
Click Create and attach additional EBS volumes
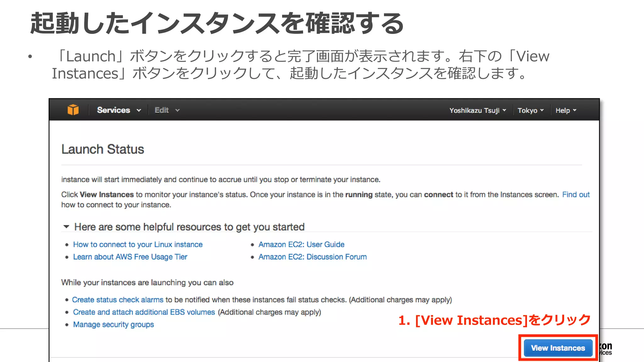[x=144, y=312]
